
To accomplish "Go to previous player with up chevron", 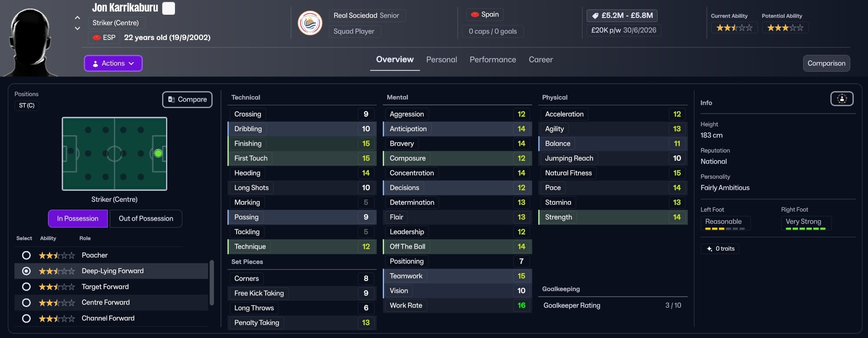I will coord(77,18).
